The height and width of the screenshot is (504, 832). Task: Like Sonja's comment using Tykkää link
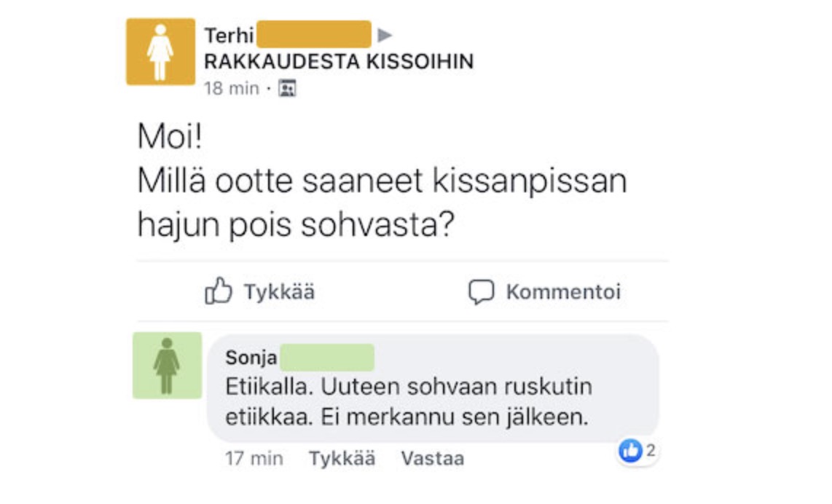pyautogui.click(x=342, y=458)
